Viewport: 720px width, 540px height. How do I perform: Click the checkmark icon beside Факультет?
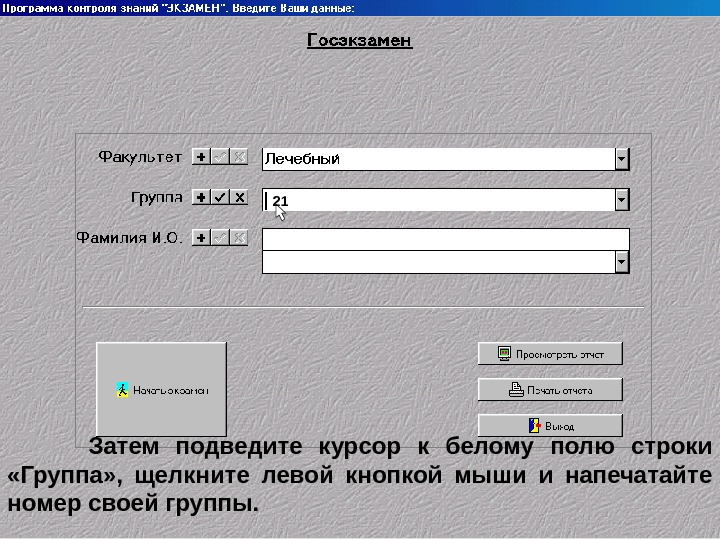click(220, 157)
